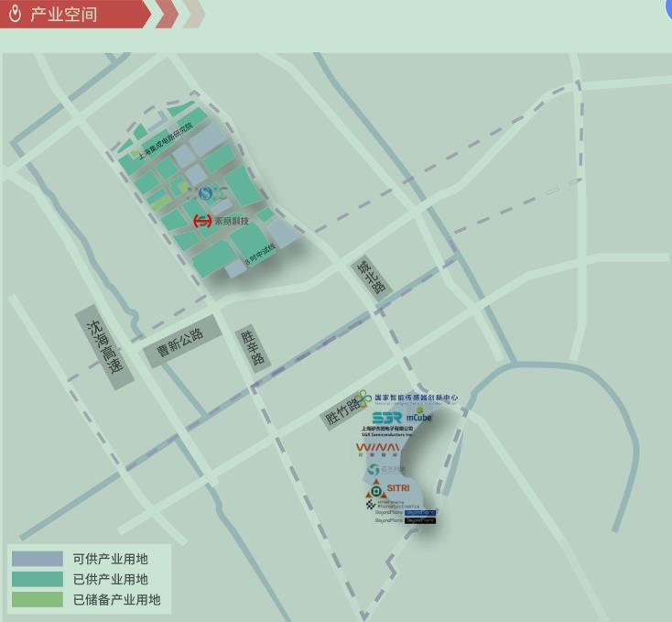The width and height of the screenshot is (672, 622).
Task: Click the 已储备产业用地 light green swatch
Action: click(x=37, y=600)
